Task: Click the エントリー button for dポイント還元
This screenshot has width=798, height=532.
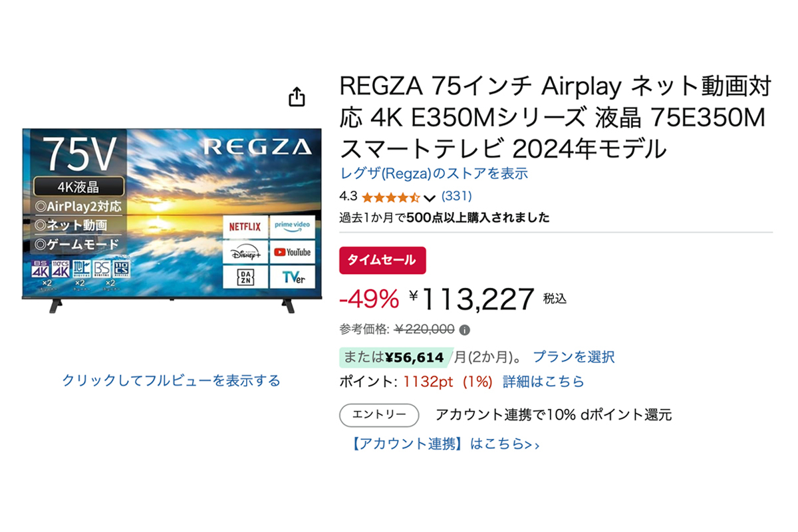Action: (378, 414)
